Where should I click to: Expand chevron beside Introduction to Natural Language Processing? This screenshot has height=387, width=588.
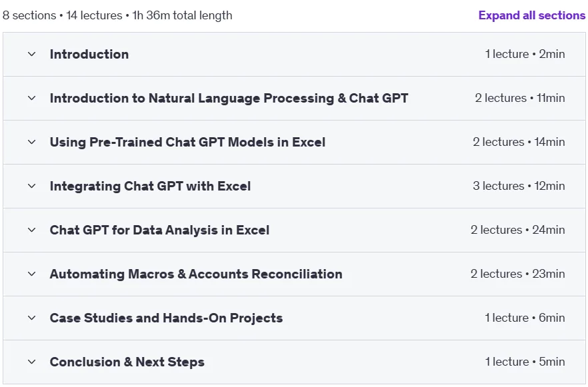point(32,98)
